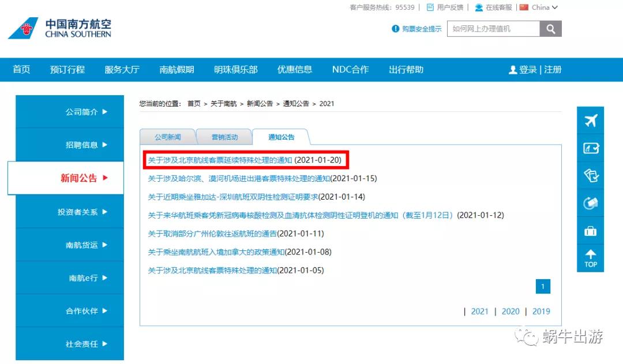The width and height of the screenshot is (623, 364).
Task: Select the 2019 year filter
Action: [542, 311]
